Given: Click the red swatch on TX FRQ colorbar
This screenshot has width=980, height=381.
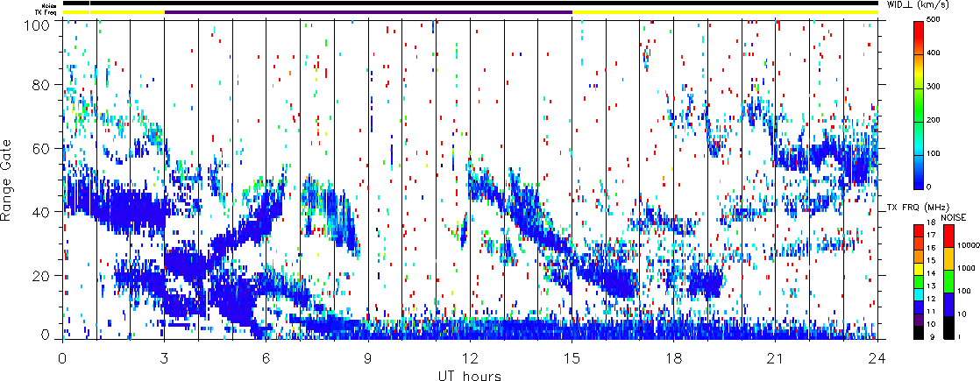Looking at the screenshot, I should click(919, 230).
